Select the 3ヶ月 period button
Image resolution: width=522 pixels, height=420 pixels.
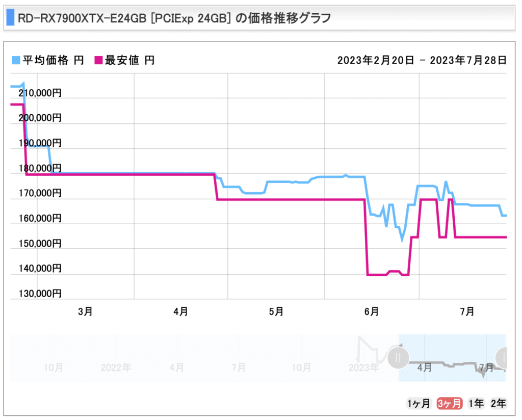pos(449,404)
